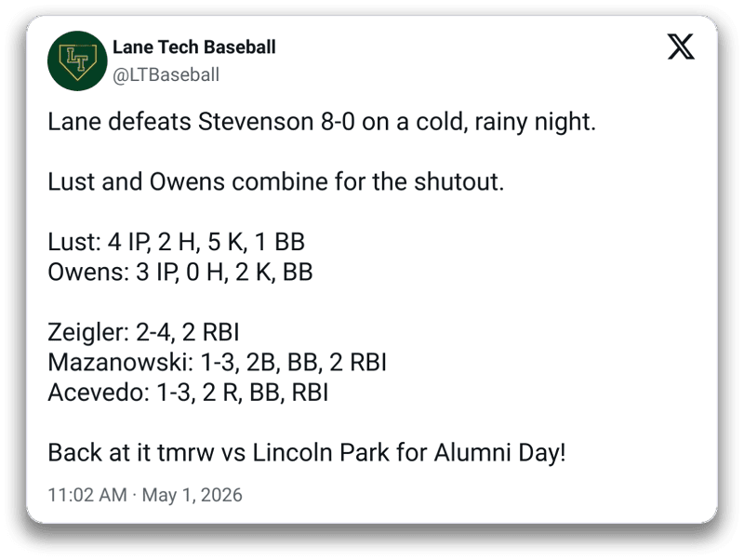
Task: Click the Acevedo batting stats line
Action: pyautogui.click(x=188, y=393)
